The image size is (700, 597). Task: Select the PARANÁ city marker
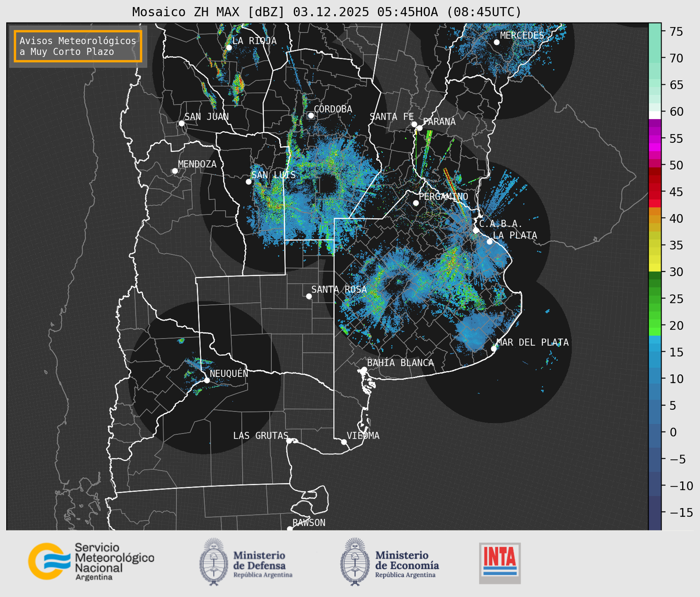click(x=420, y=128)
